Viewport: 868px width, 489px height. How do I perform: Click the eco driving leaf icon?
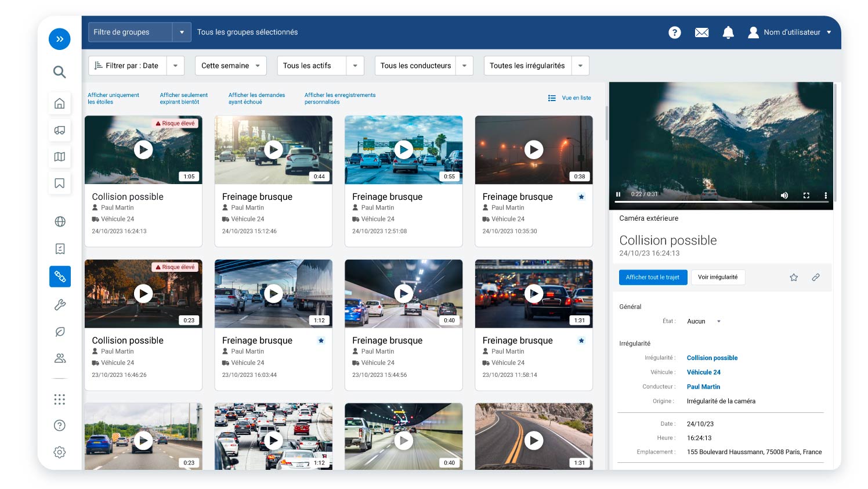click(x=60, y=332)
